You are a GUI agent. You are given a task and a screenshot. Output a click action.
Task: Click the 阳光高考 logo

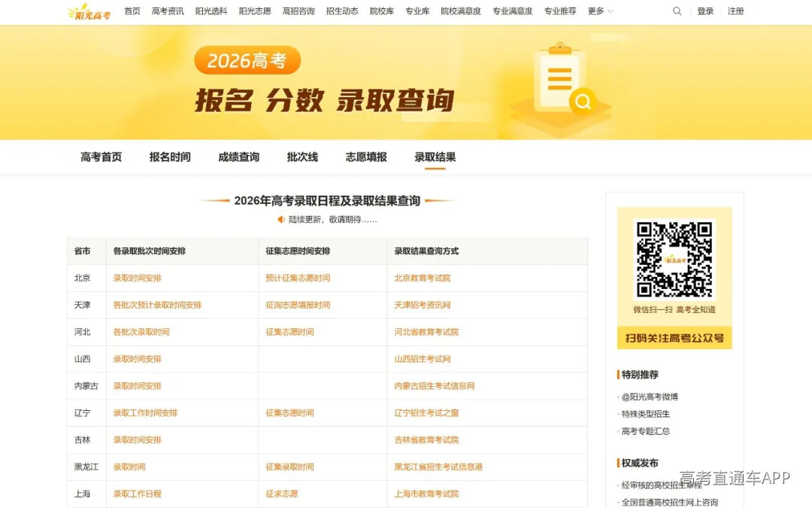coord(89,11)
